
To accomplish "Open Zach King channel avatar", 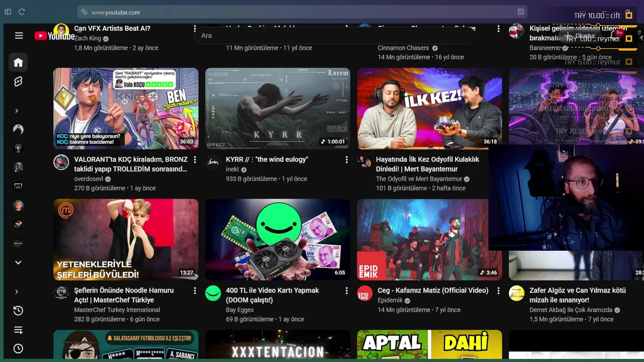I will pos(61,31).
